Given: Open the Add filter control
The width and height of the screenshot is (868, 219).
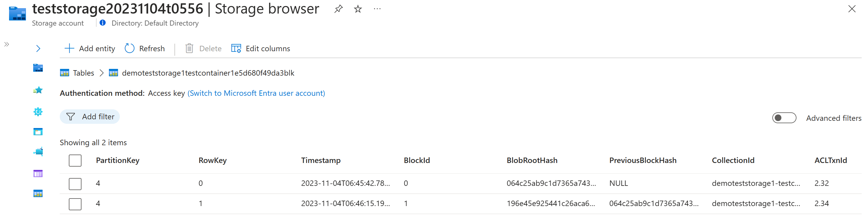Looking at the screenshot, I should click(90, 116).
